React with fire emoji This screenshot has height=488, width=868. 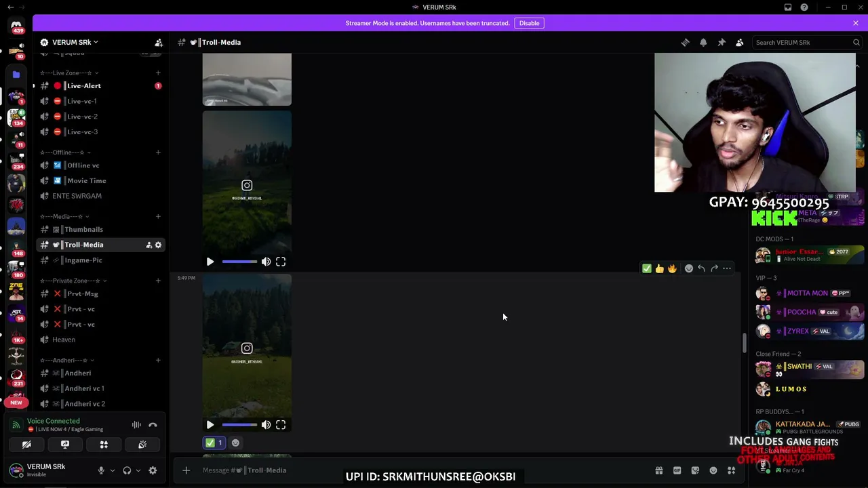click(672, 268)
